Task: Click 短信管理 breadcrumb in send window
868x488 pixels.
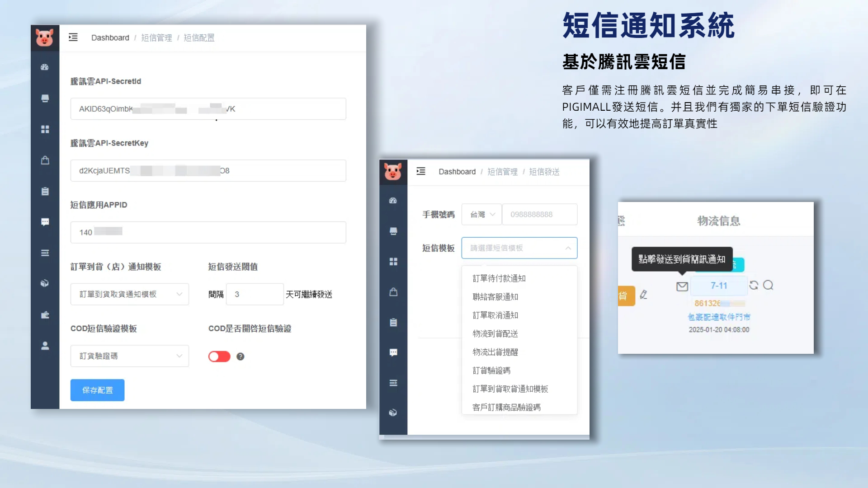Action: 502,172
